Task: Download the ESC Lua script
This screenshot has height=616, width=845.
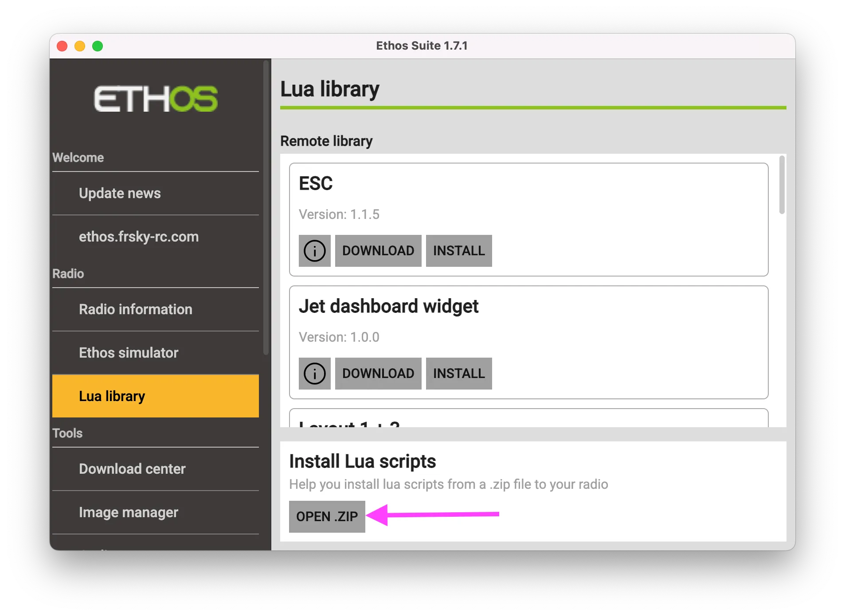Action: [x=378, y=251]
